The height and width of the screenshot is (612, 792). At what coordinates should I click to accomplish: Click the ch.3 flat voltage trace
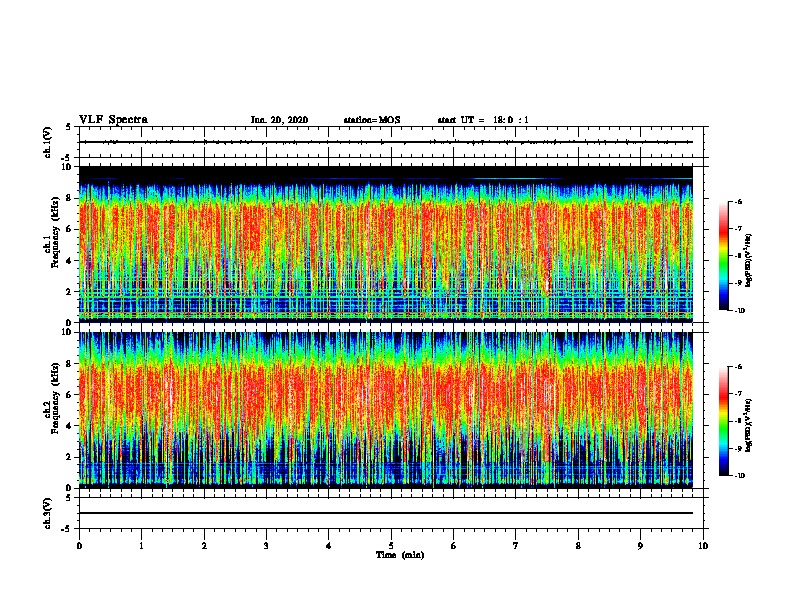386,513
